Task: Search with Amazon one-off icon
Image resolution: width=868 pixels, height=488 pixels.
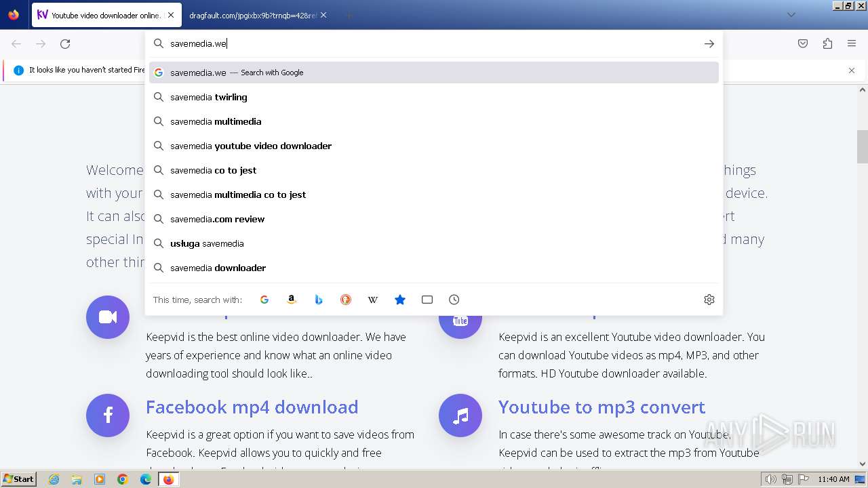Action: (x=292, y=300)
